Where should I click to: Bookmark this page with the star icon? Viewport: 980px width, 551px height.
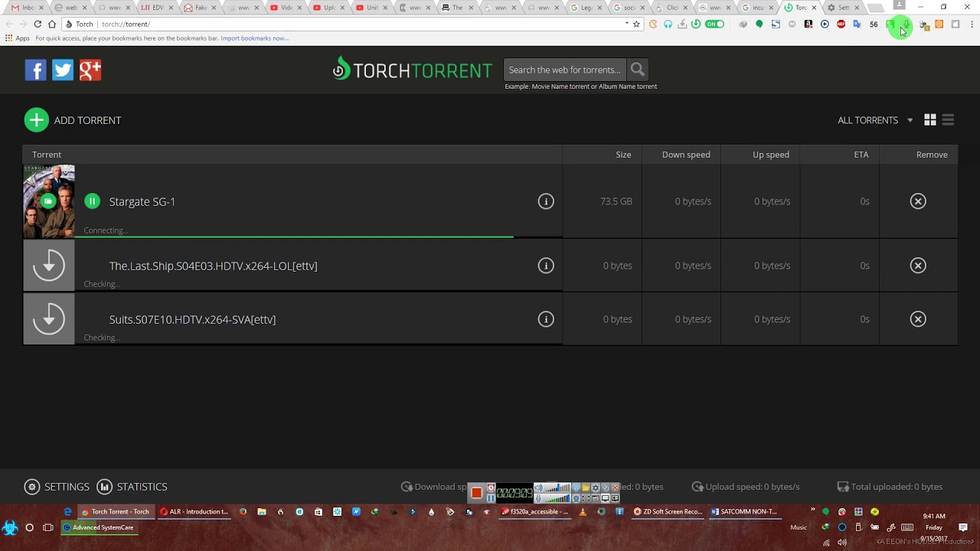pos(636,24)
